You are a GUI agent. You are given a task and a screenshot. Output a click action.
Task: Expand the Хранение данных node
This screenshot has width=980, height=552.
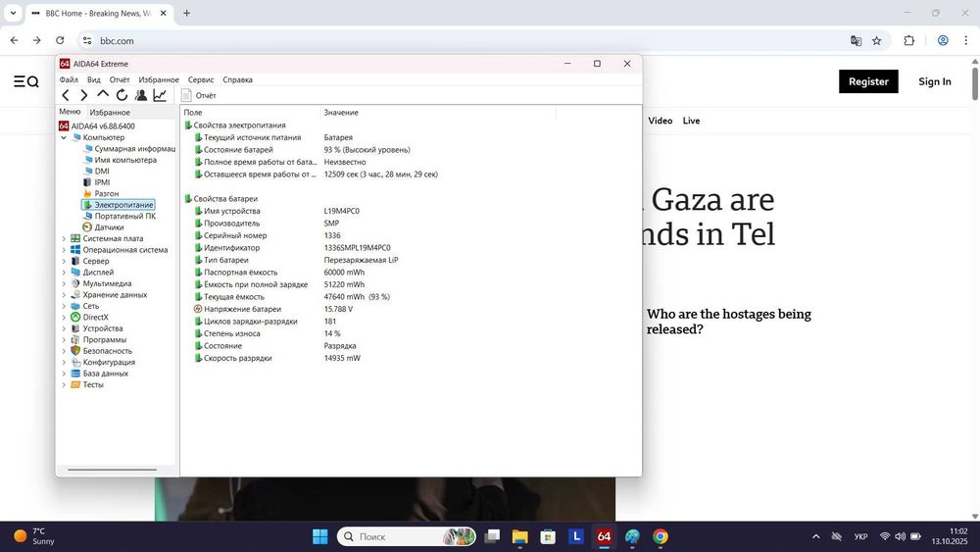pos(64,295)
